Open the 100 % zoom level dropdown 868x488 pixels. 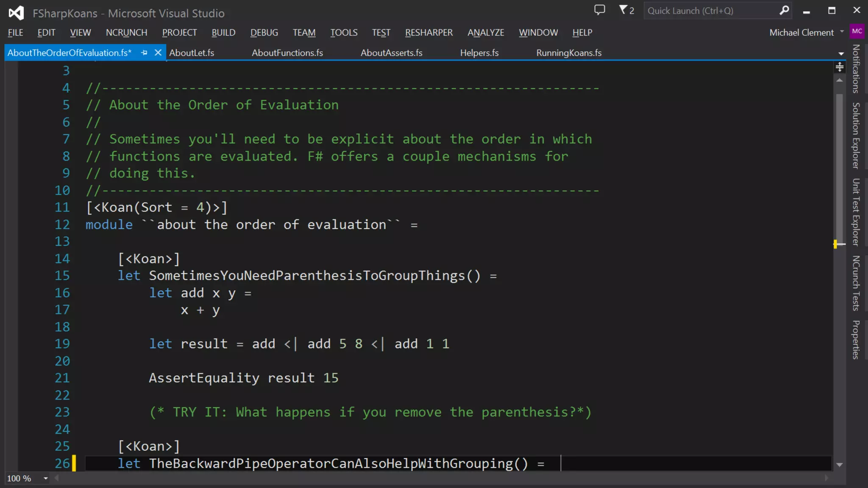45,478
